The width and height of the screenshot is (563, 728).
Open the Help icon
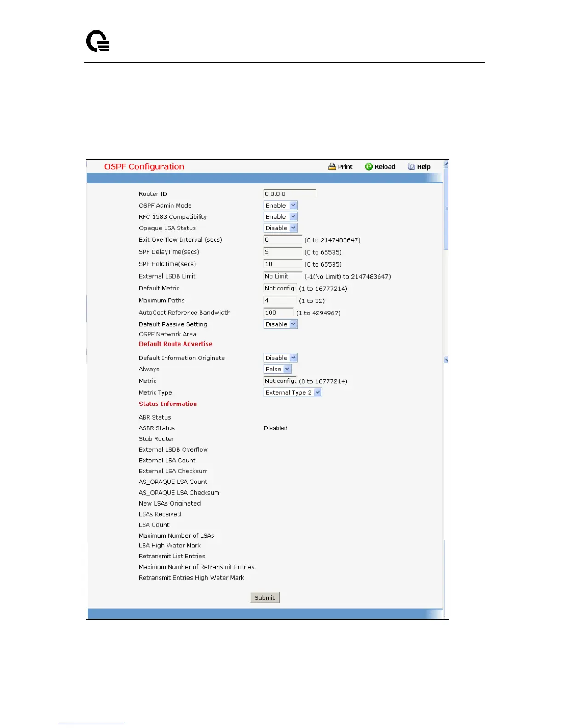(411, 166)
